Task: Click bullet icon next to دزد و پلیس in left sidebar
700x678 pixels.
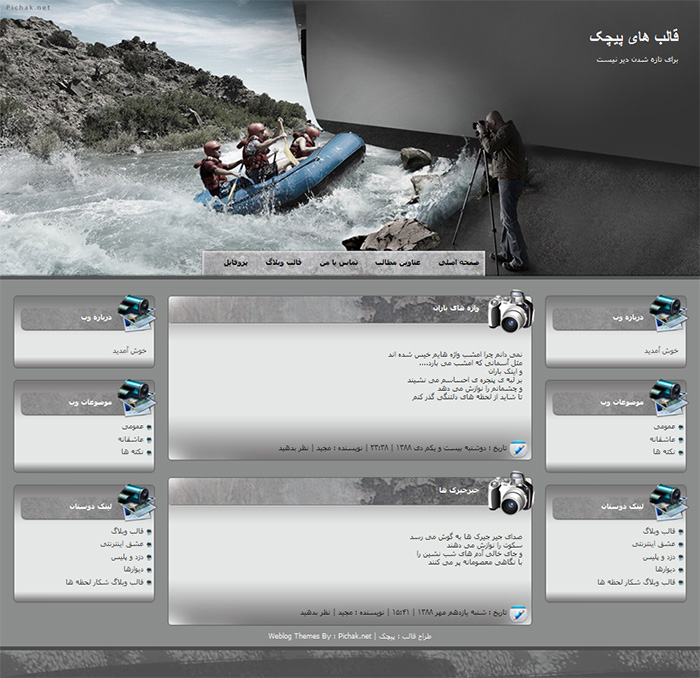Action: coord(149,557)
